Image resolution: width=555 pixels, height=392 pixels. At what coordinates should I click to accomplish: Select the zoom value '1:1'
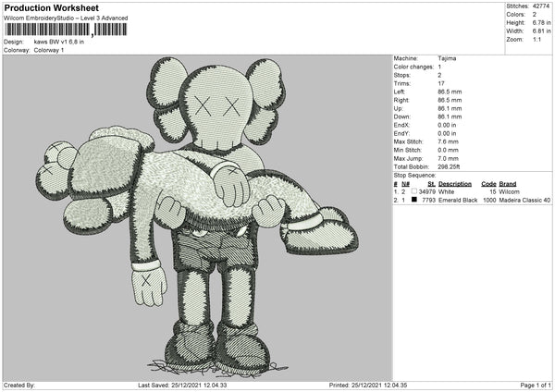click(x=536, y=39)
